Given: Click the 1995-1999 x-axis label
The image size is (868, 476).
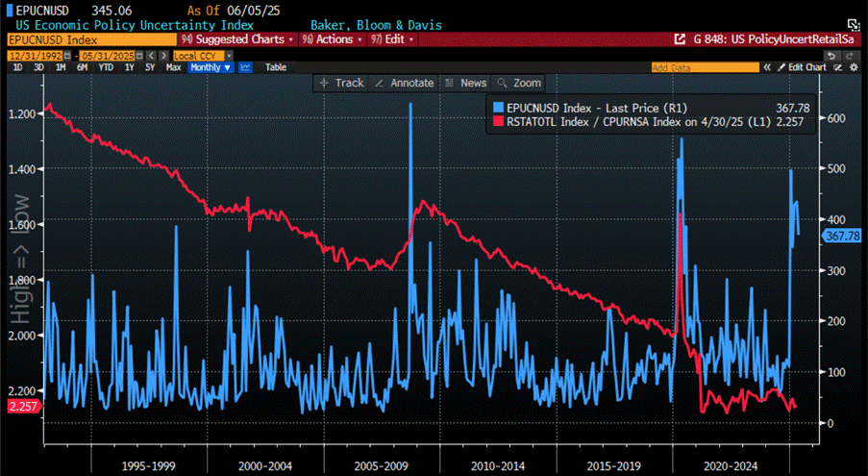Looking at the screenshot, I should coord(148,466).
